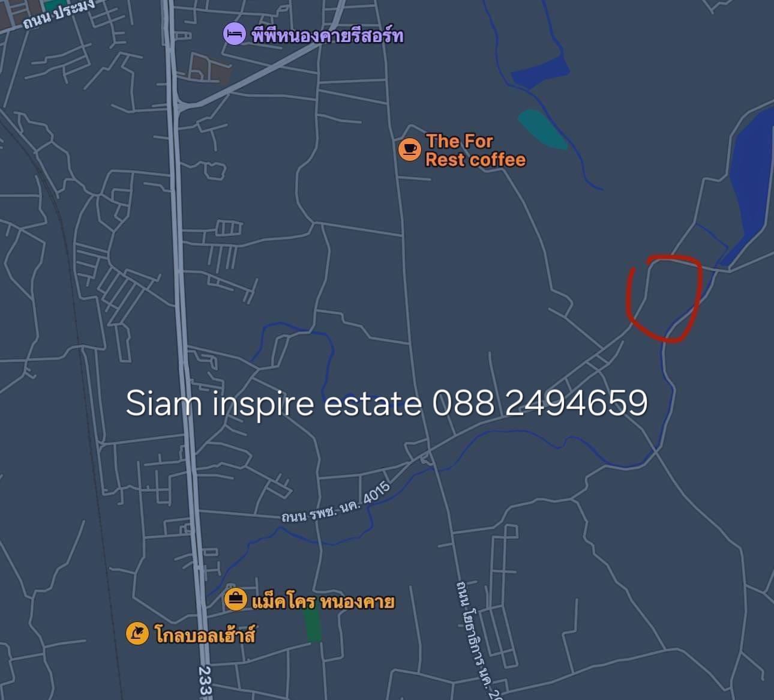Click the green park patch beside Makro
The width and height of the screenshot is (774, 700).
(313, 626)
